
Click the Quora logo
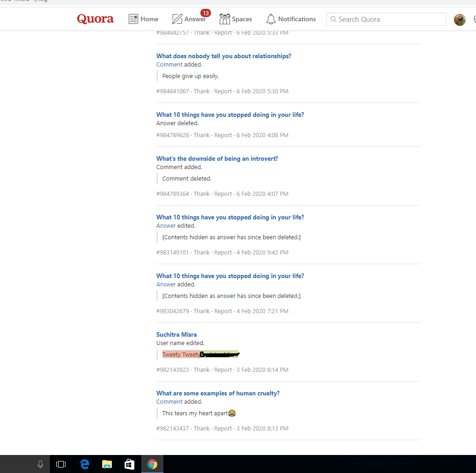[95, 19]
